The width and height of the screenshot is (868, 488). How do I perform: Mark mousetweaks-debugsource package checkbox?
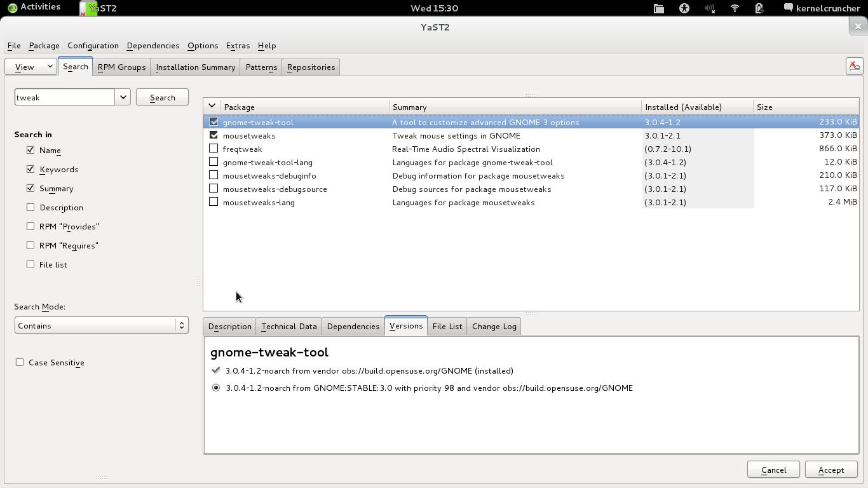pyautogui.click(x=214, y=189)
